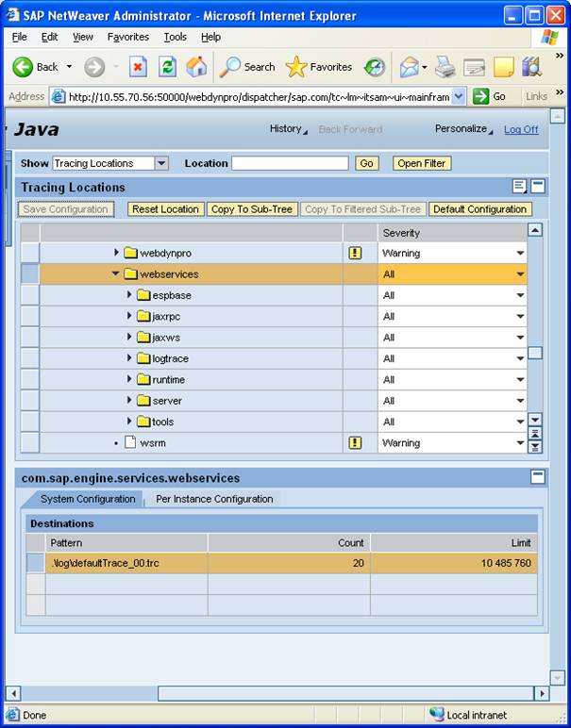Open the Favorites menu

127,37
